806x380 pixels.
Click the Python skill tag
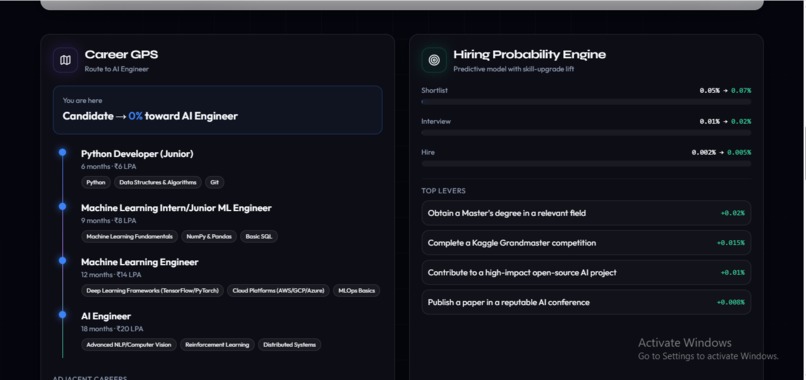pos(96,183)
